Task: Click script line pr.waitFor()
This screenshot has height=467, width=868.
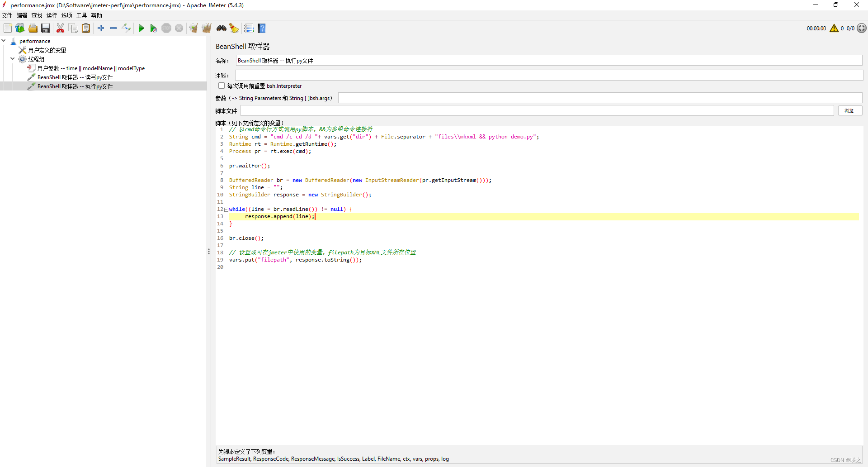Action: click(250, 166)
